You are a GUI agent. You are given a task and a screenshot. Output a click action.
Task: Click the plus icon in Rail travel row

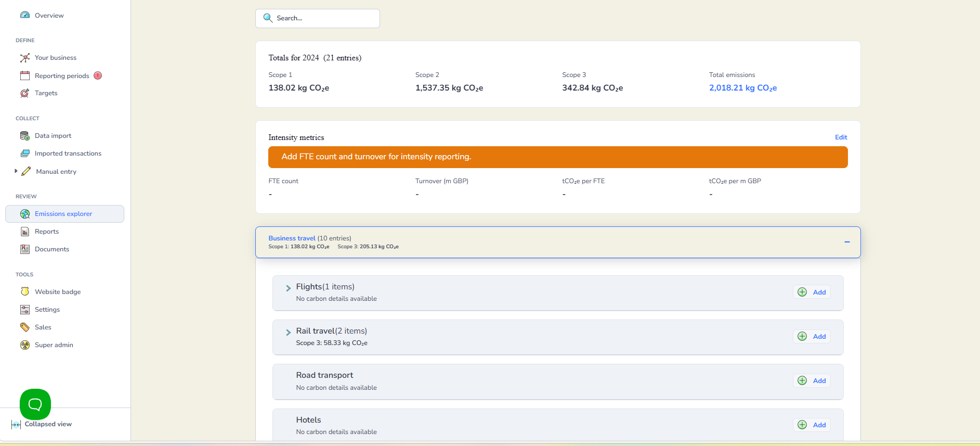tap(802, 336)
